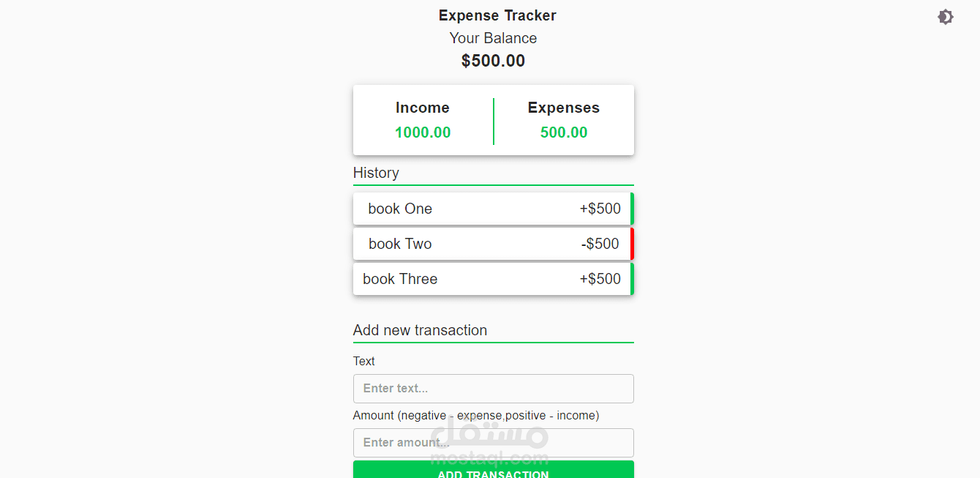
Task: Click inside the Enter amount field
Action: [x=493, y=443]
